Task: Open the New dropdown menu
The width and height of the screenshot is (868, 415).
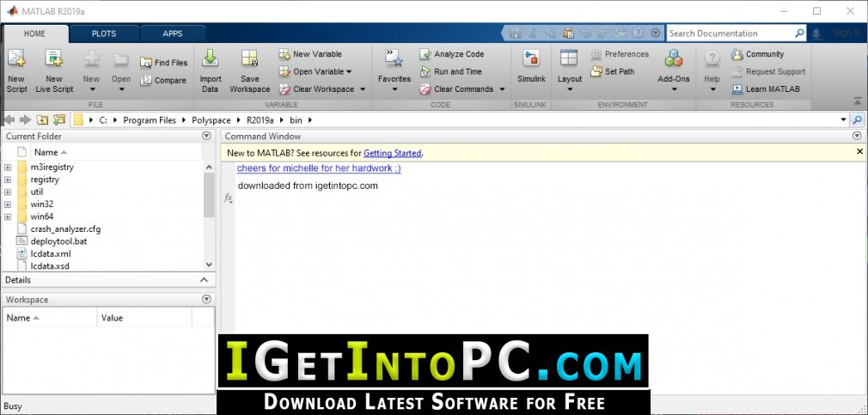Action: point(92,89)
